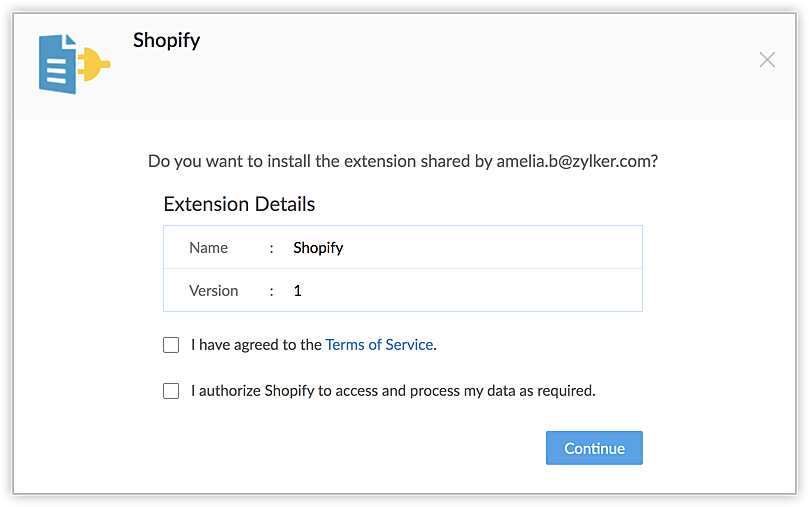Click the Name label in details table

click(x=208, y=248)
